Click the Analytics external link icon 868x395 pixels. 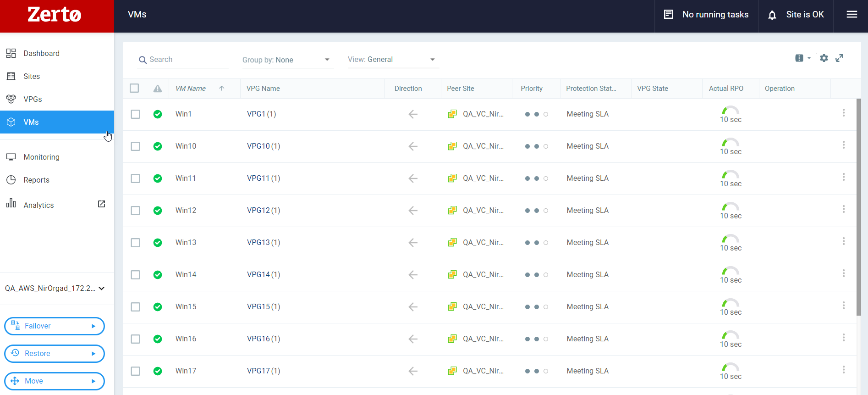102,204
